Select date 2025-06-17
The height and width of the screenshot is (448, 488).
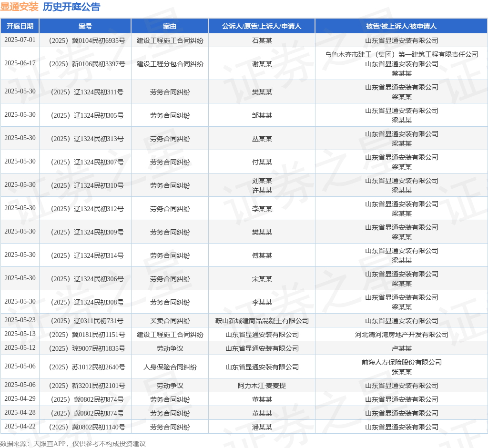(x=20, y=63)
